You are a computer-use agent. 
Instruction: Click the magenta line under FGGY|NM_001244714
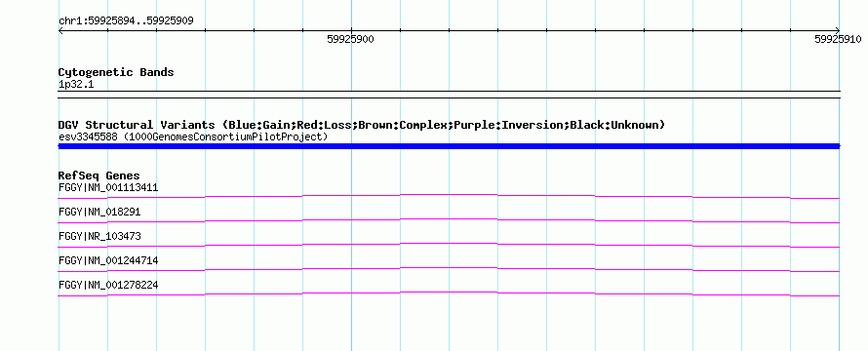(x=449, y=269)
